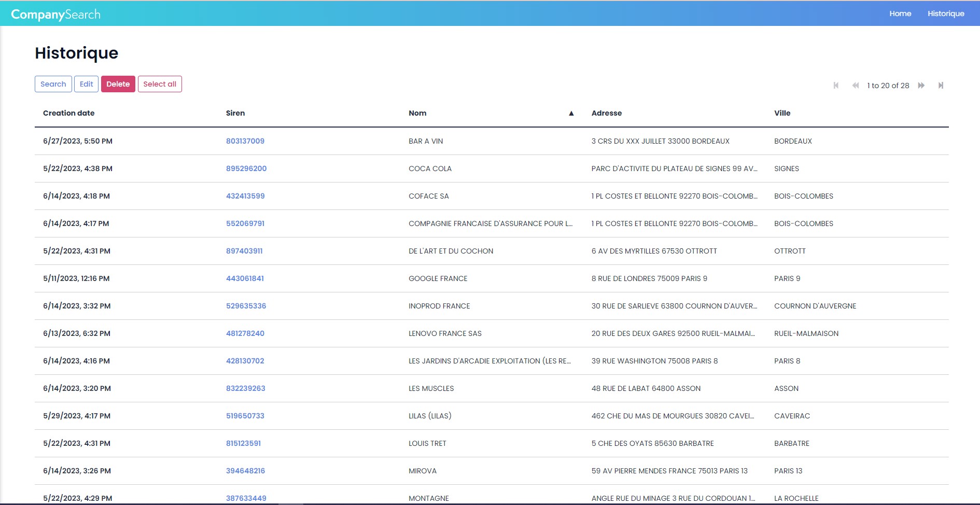Click the CompanySearch logo
The image size is (980, 505).
(55, 14)
